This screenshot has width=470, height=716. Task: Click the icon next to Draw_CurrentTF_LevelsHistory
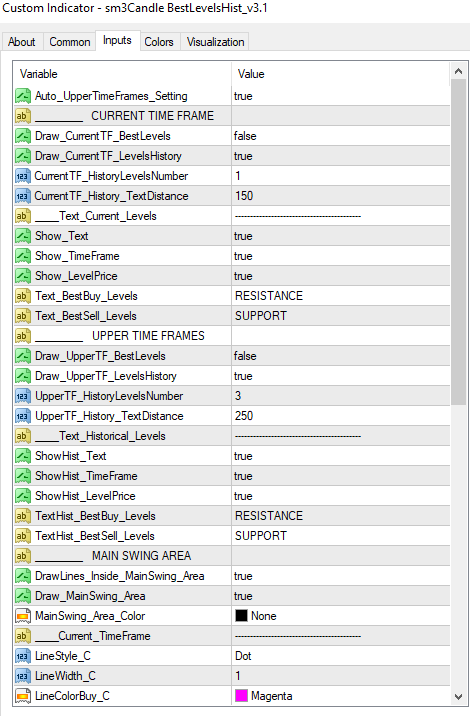click(22, 156)
